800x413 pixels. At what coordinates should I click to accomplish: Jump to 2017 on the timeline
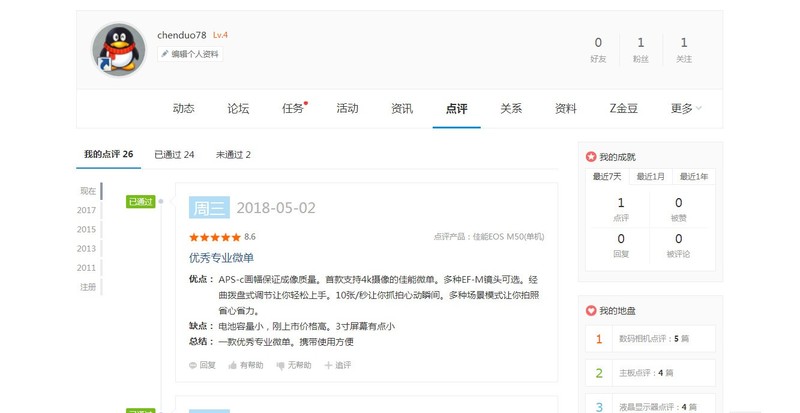pos(86,210)
